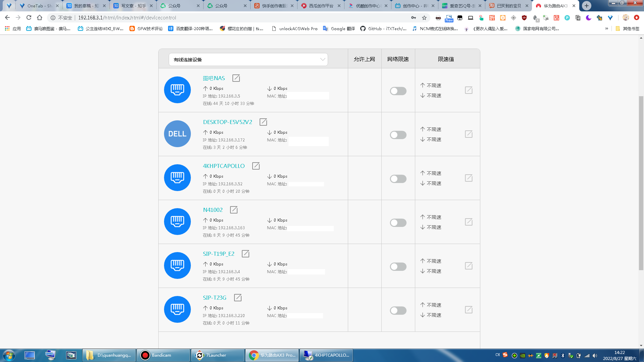Enable network speed limit for 图吧NAS
This screenshot has height=362, width=644.
tap(398, 91)
